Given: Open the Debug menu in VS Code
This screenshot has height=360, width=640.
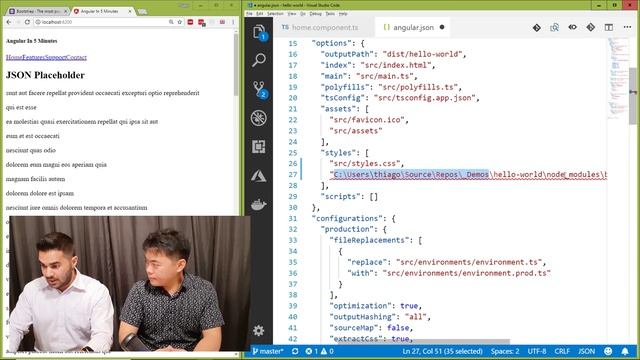Looking at the screenshot, I should [316, 14].
